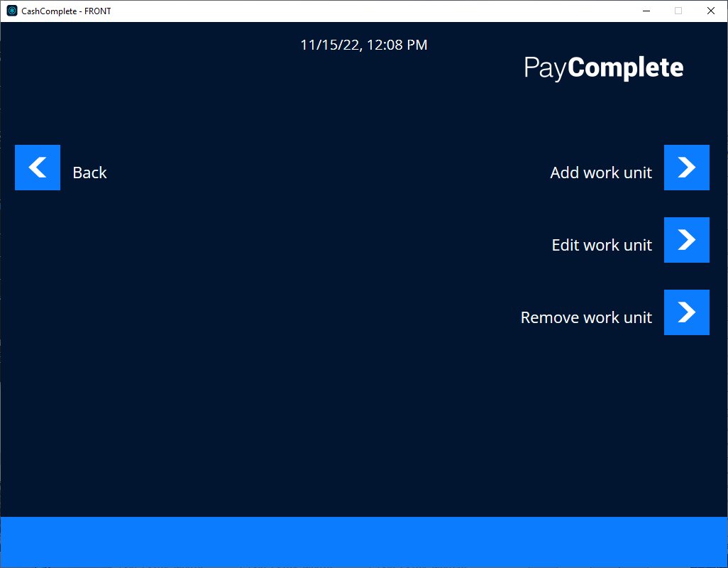Close the CashComplete window
Viewport: 728px width, 568px height.
pyautogui.click(x=711, y=11)
